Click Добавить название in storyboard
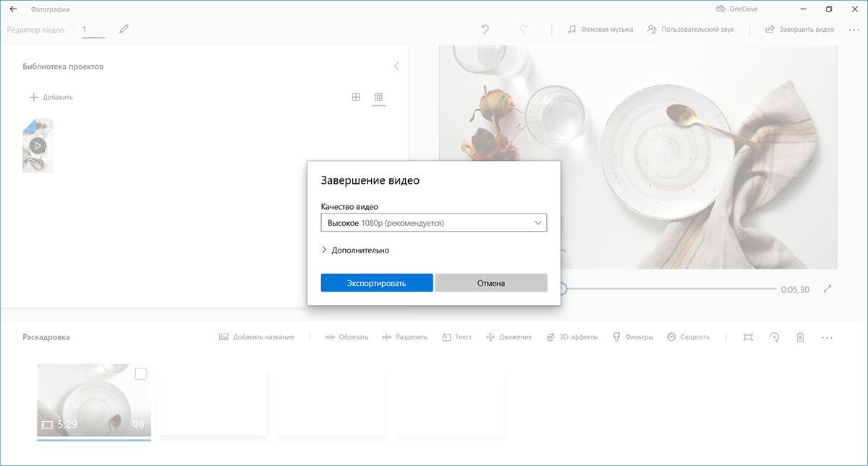This screenshot has height=466, width=868. (x=256, y=337)
